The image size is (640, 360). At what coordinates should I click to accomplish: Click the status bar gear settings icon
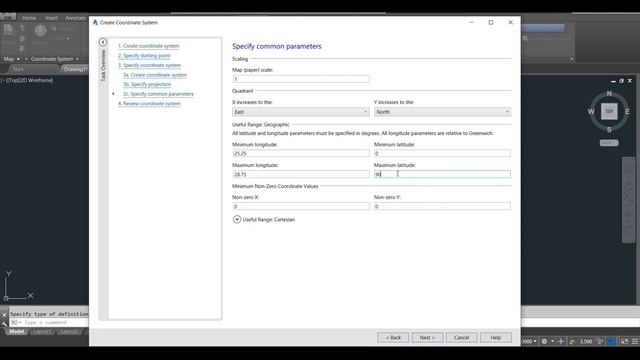[544, 341]
